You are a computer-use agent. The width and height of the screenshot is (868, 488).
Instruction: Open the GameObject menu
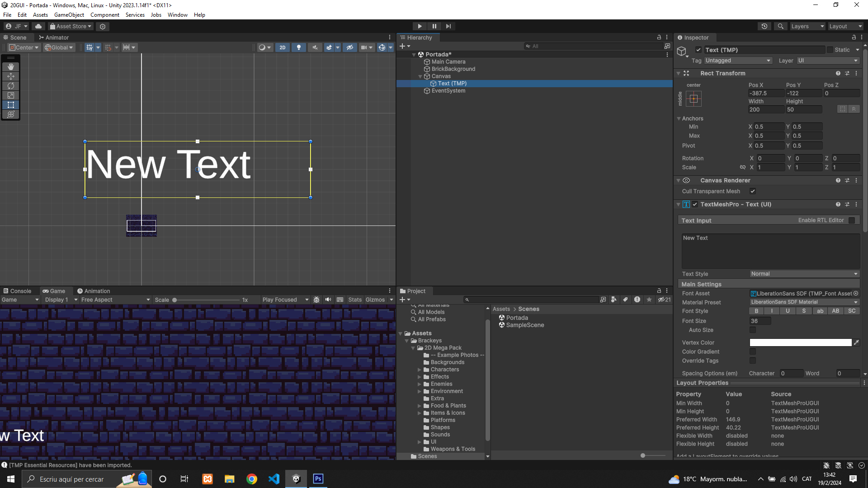coord(69,15)
